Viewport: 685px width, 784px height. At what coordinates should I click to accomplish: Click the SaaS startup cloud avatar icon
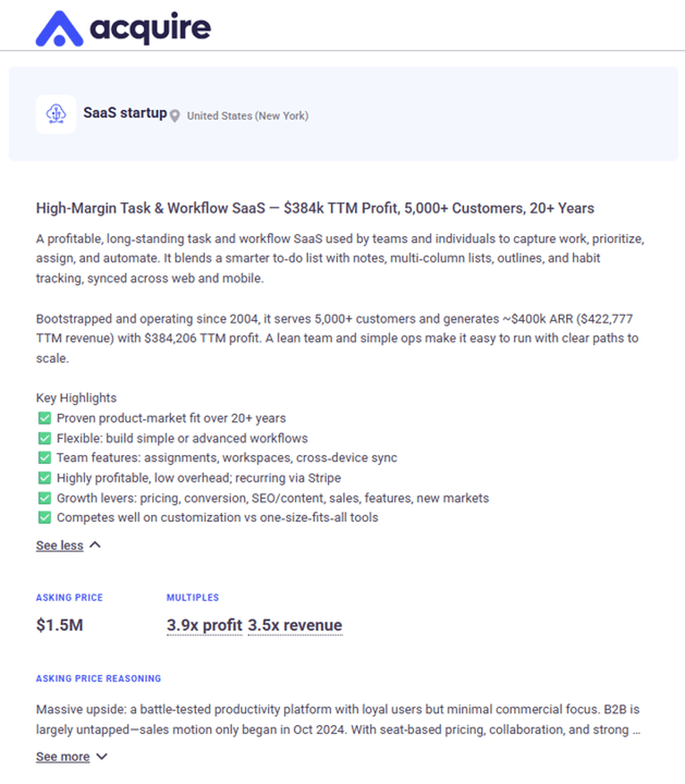(56, 114)
